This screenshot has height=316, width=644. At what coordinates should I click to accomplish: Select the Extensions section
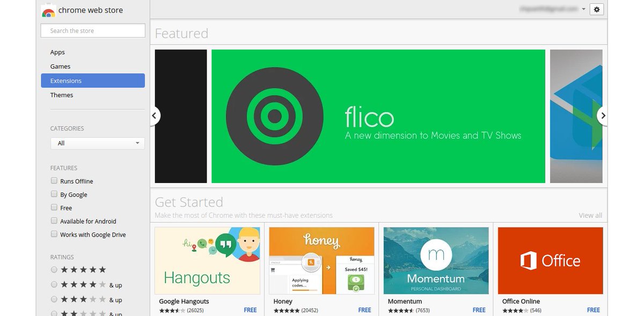point(93,80)
